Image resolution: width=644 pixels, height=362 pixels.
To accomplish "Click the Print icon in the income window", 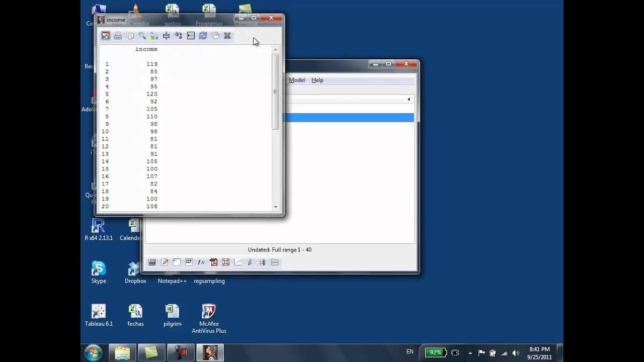I will (x=118, y=36).
